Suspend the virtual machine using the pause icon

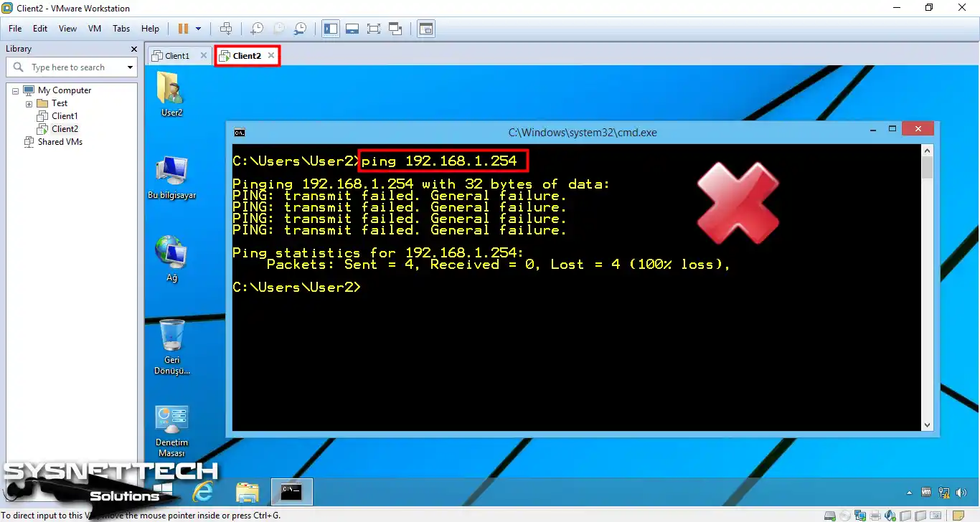pos(184,29)
